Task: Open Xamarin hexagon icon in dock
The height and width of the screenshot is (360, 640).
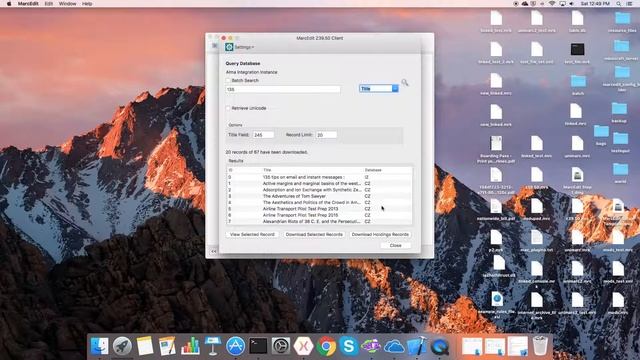Action: (x=304, y=346)
